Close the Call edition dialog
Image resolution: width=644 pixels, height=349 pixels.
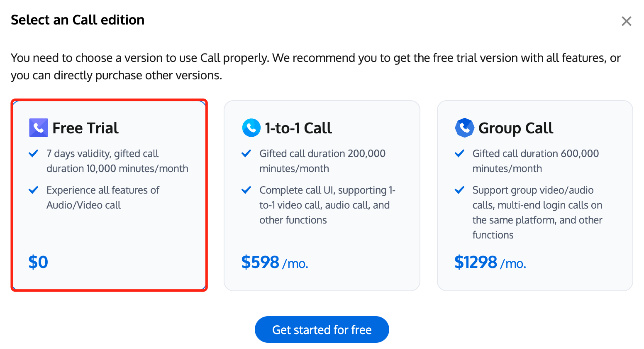coord(626,21)
